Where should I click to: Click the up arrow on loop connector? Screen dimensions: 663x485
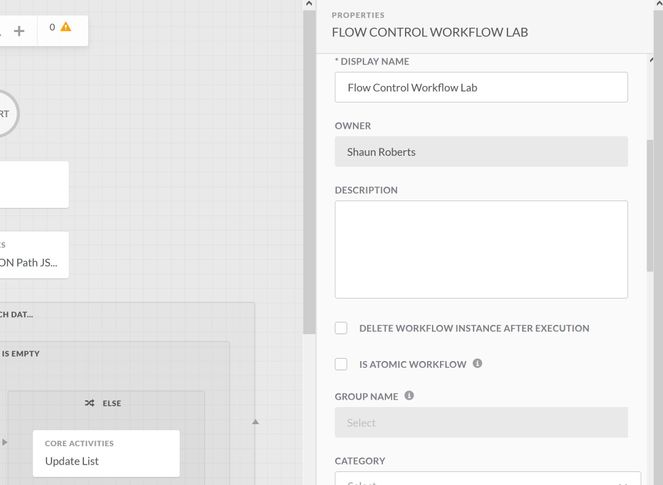click(255, 422)
